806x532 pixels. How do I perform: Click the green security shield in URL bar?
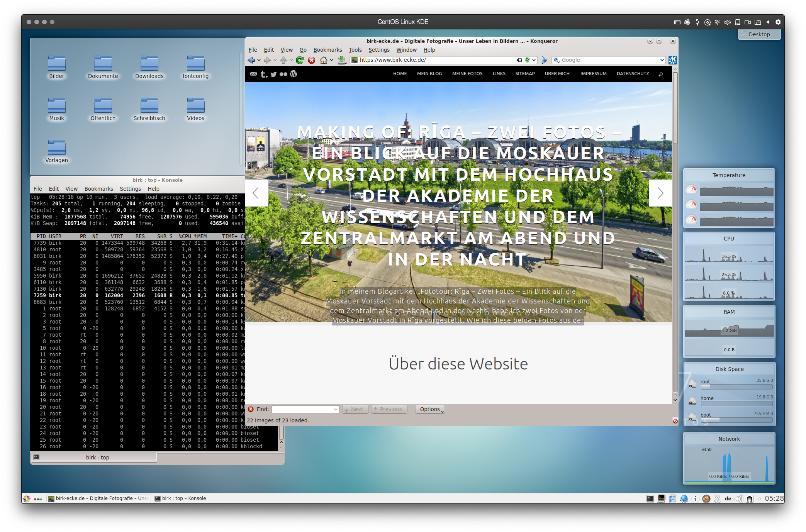coord(527,60)
